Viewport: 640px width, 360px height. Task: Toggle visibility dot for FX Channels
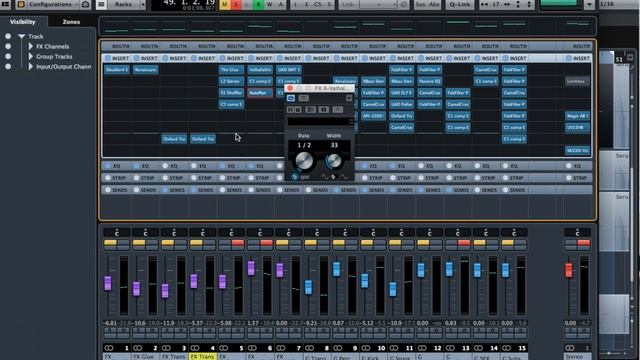coord(8,46)
